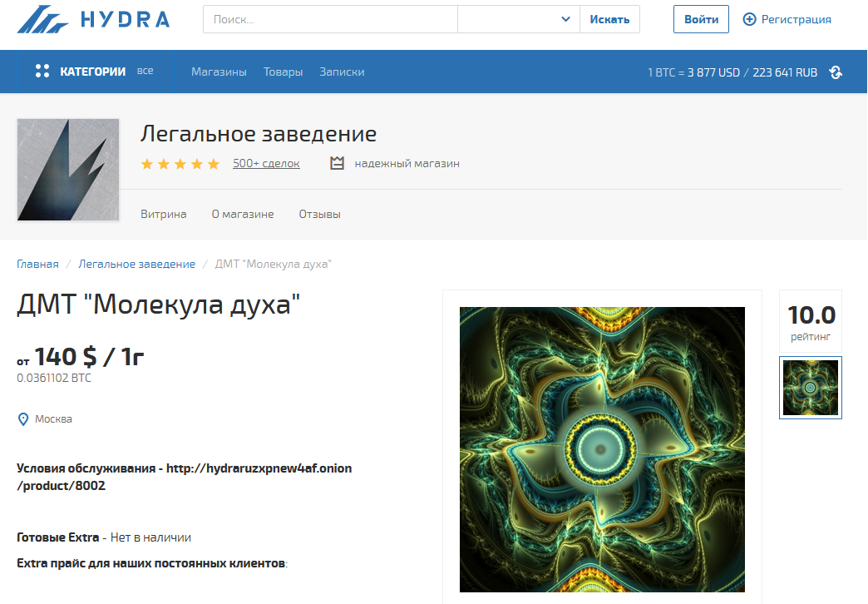
Task: Click the BTC exchange rate text
Action: coord(732,72)
